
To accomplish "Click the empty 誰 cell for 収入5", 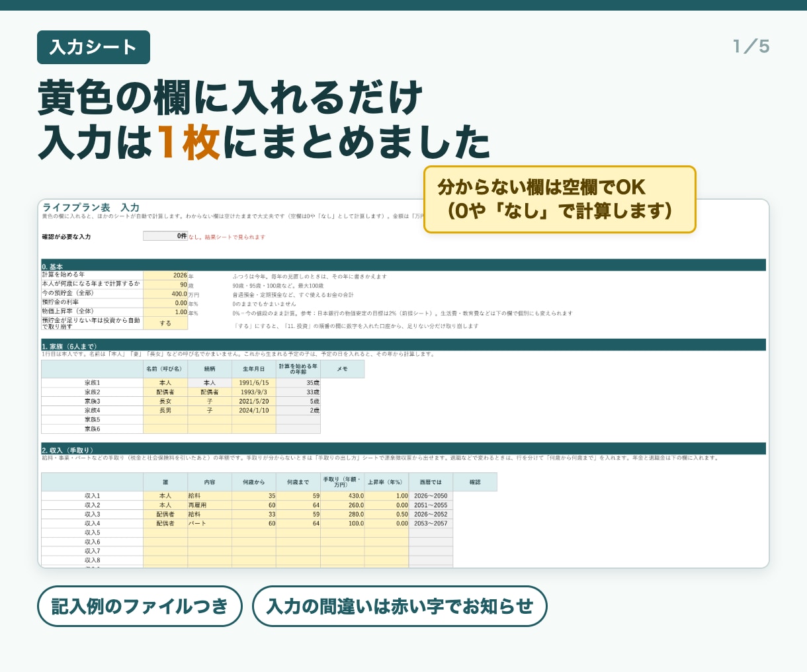I will 165,533.
